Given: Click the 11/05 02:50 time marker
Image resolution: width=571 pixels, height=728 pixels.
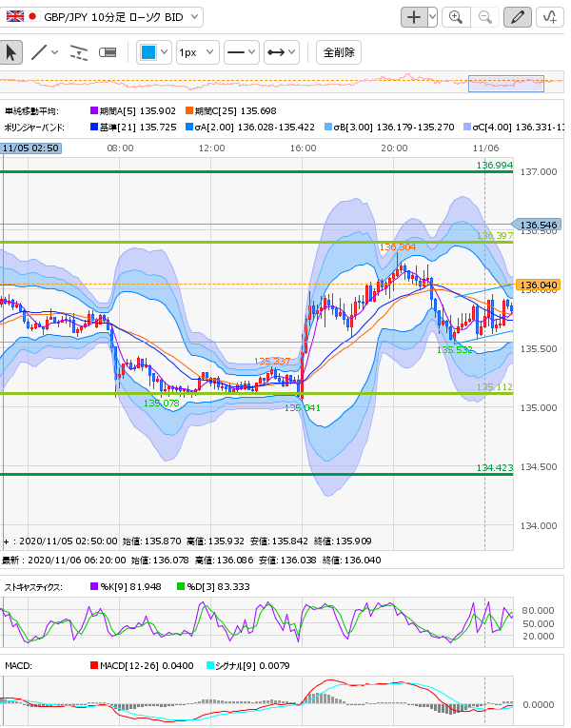Looking at the screenshot, I should [x=30, y=148].
